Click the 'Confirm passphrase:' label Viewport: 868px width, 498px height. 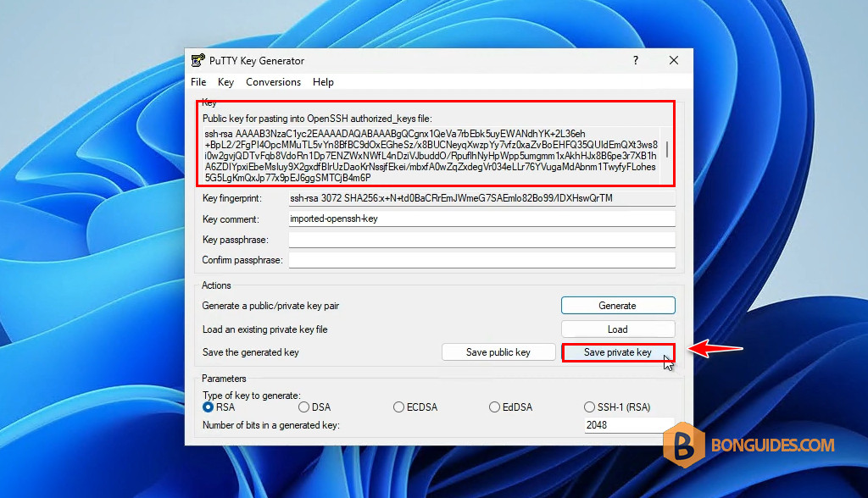click(x=242, y=260)
